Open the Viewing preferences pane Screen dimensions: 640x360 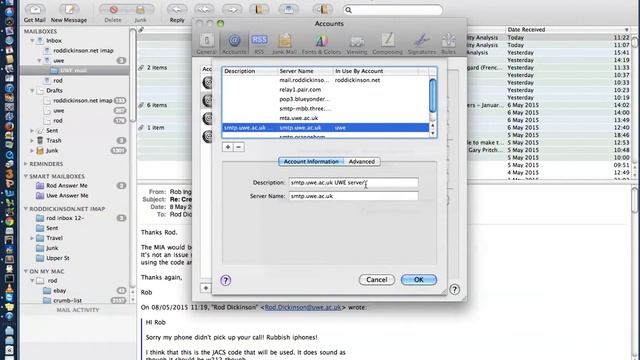point(357,43)
